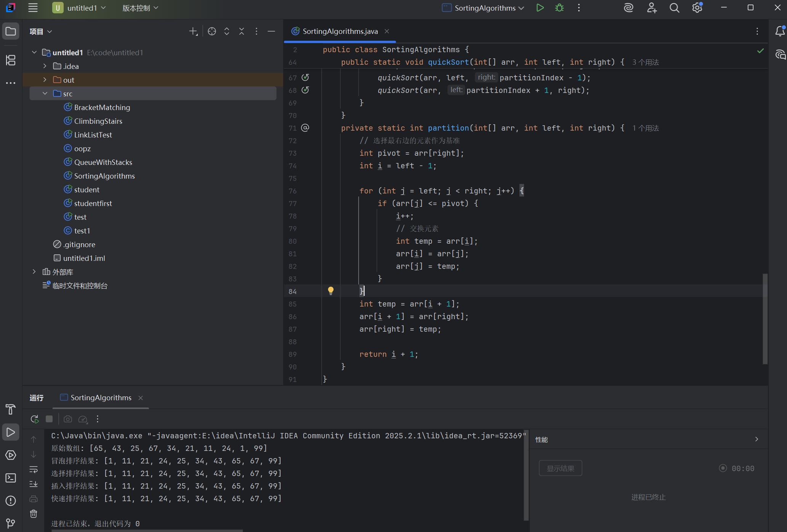Start debugging with the bug icon
The image size is (787, 532).
(x=559, y=8)
